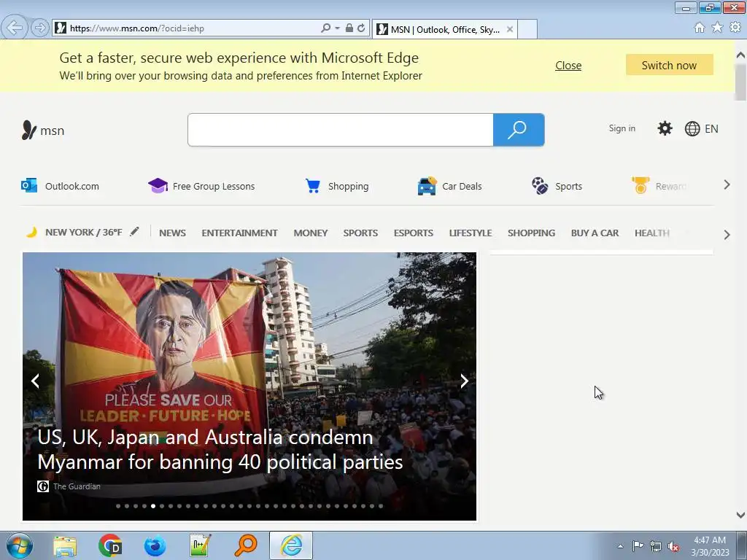Click the security lock icon in address bar

click(349, 28)
